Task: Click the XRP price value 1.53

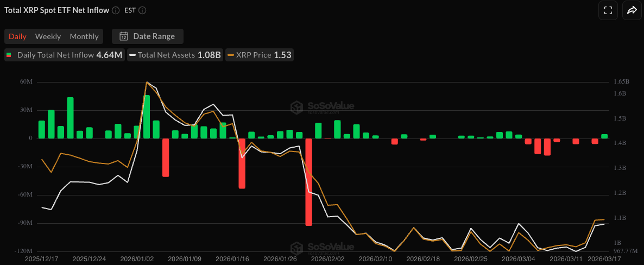Action: pyautogui.click(x=282, y=55)
